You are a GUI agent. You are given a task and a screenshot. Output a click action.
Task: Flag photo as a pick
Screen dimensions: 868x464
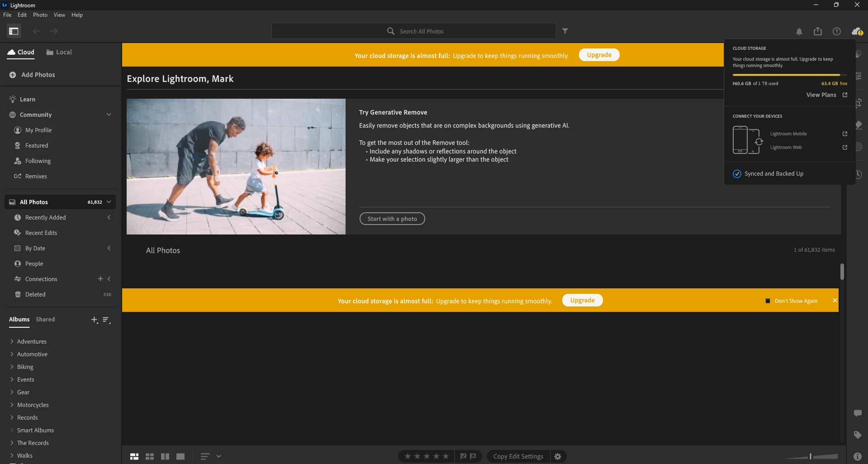point(463,456)
